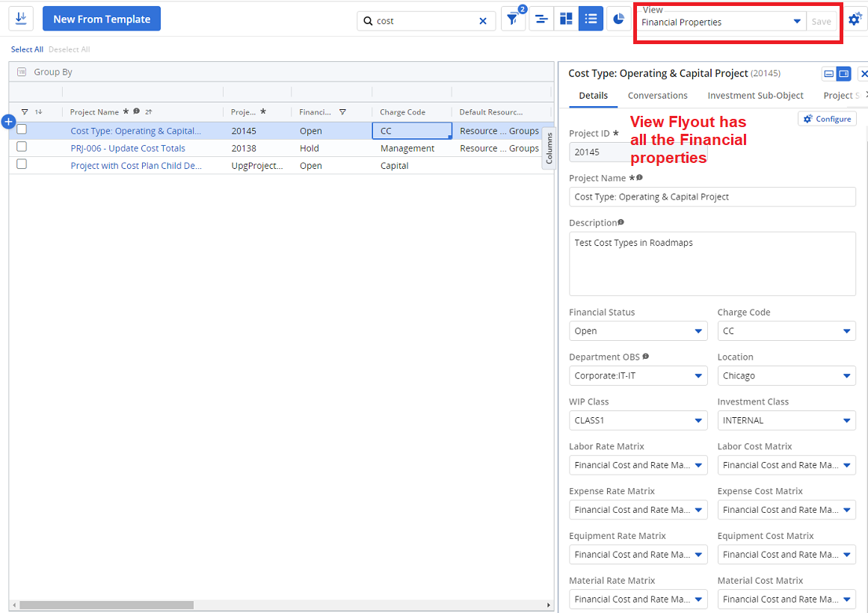Tick checkbox for Project with Cost Plan row
Viewport: 868px width, 613px height.
click(x=22, y=164)
